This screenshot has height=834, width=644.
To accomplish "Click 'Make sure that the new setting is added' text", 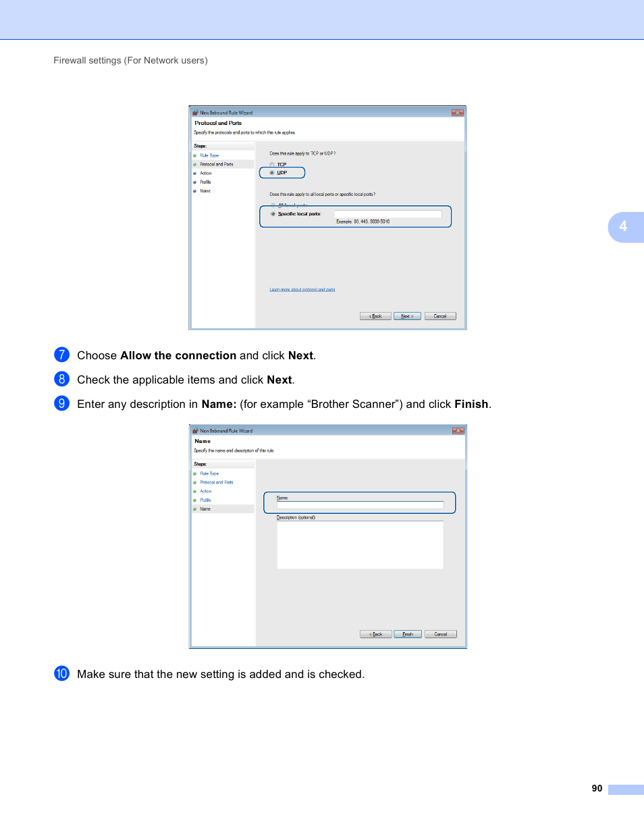I will pyautogui.click(x=221, y=674).
